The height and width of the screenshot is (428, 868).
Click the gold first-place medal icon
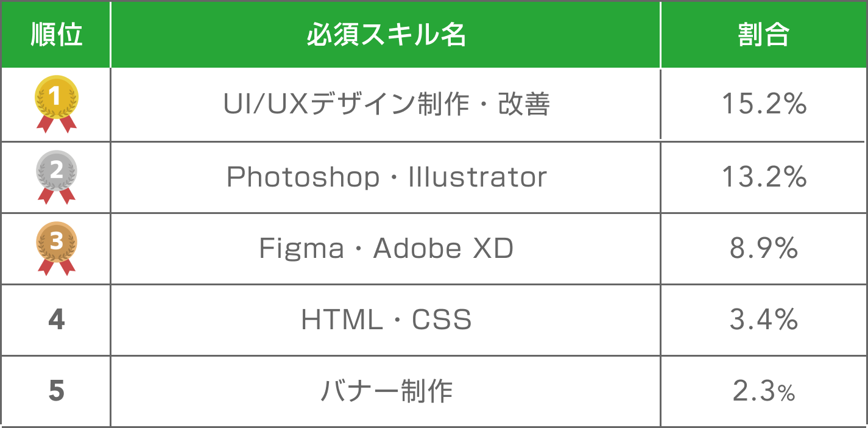(x=57, y=104)
